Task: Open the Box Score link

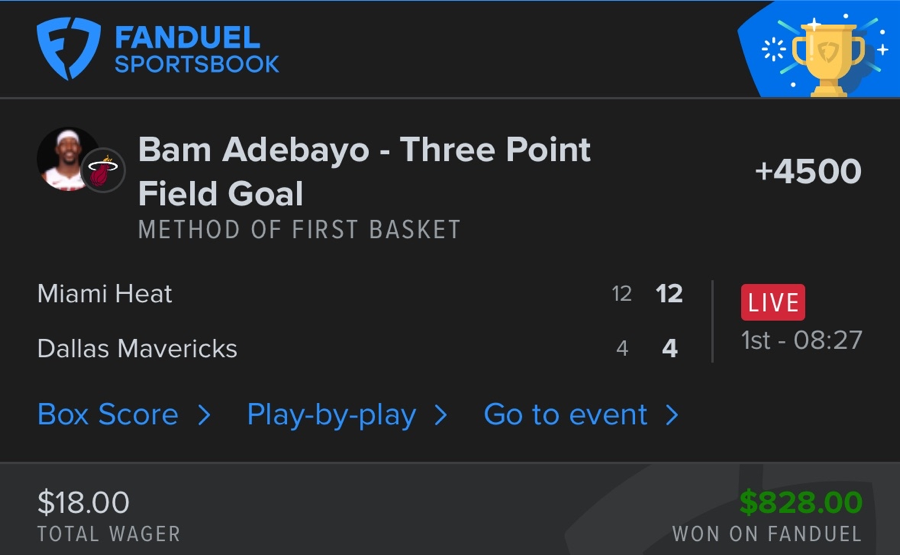Action: [x=108, y=414]
